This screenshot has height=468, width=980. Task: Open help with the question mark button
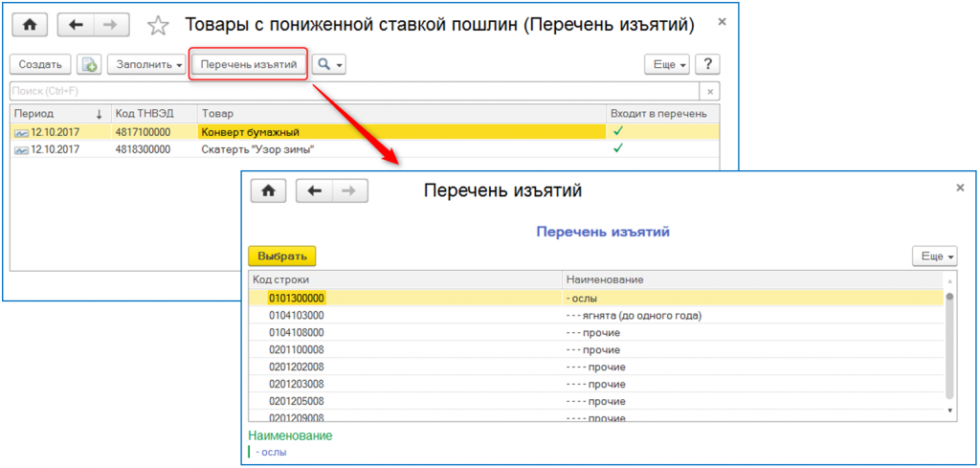point(707,65)
